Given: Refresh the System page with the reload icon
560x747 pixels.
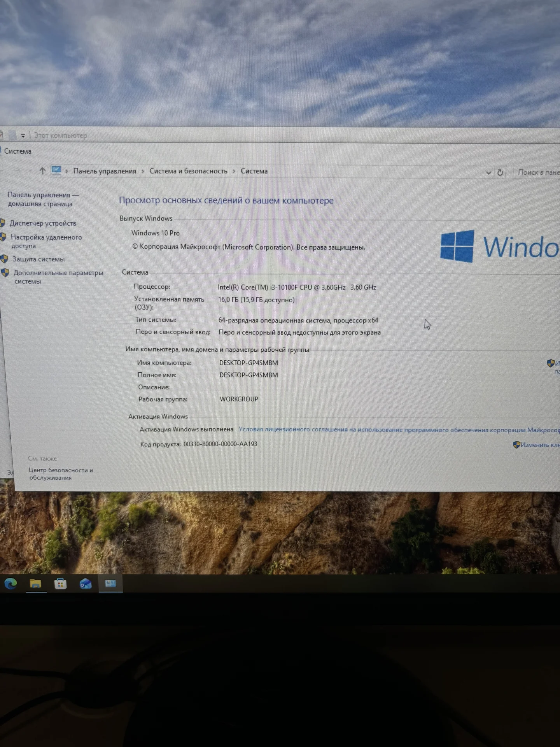Looking at the screenshot, I should click(x=500, y=172).
